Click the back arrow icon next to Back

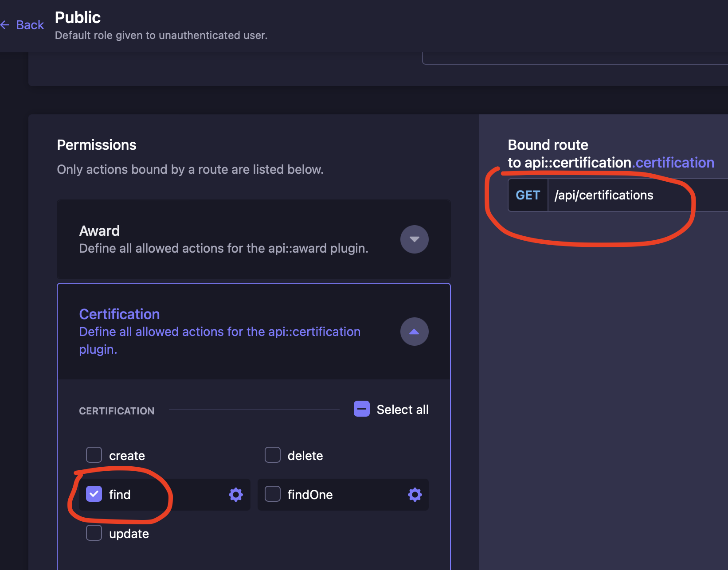[6, 25]
